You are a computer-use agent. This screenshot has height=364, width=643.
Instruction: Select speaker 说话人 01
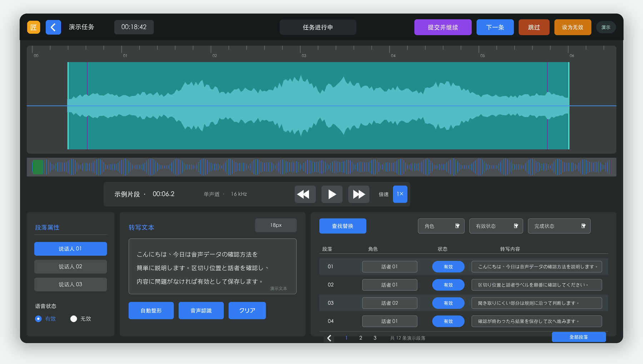pos(70,249)
